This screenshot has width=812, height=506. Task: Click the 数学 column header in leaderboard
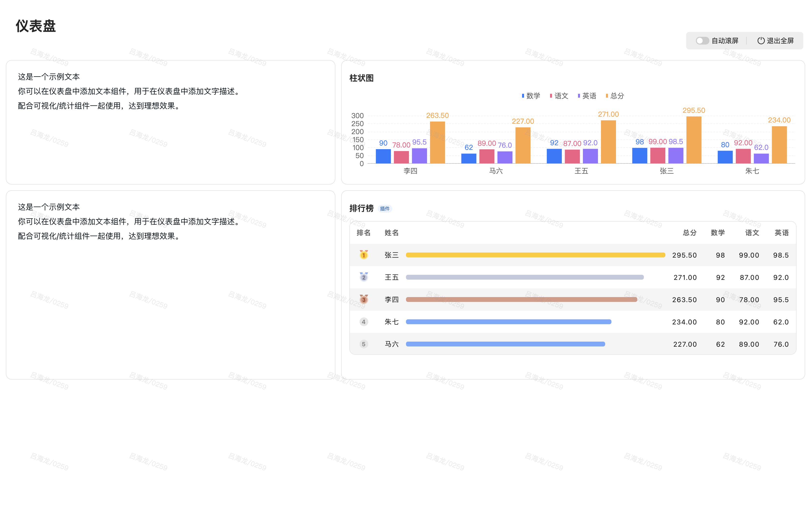point(718,233)
